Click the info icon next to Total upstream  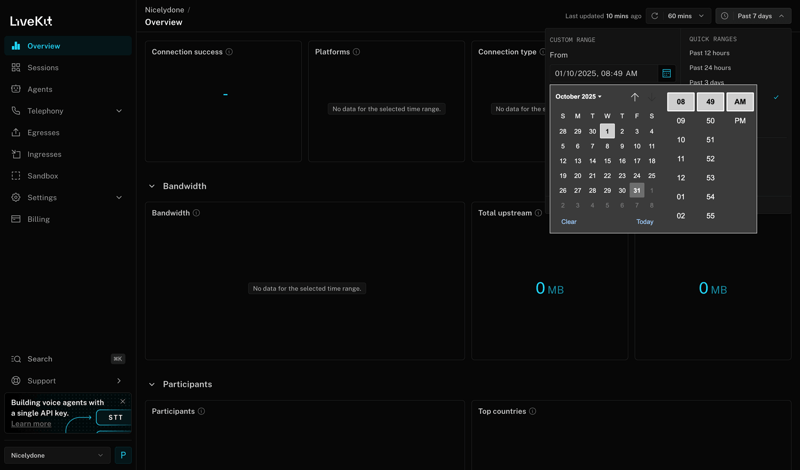538,213
